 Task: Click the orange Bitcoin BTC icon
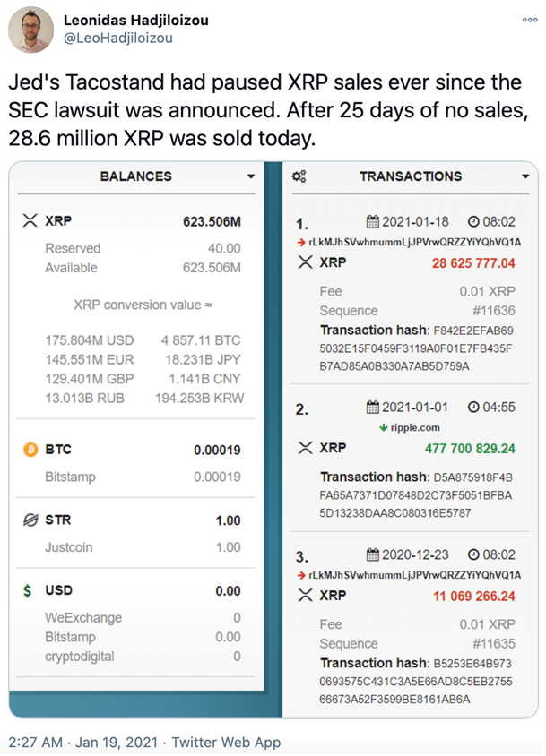coord(30,450)
